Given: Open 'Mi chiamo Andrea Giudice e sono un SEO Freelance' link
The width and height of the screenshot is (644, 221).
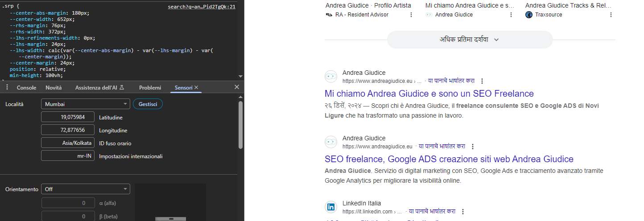Looking at the screenshot, I should [429, 94].
